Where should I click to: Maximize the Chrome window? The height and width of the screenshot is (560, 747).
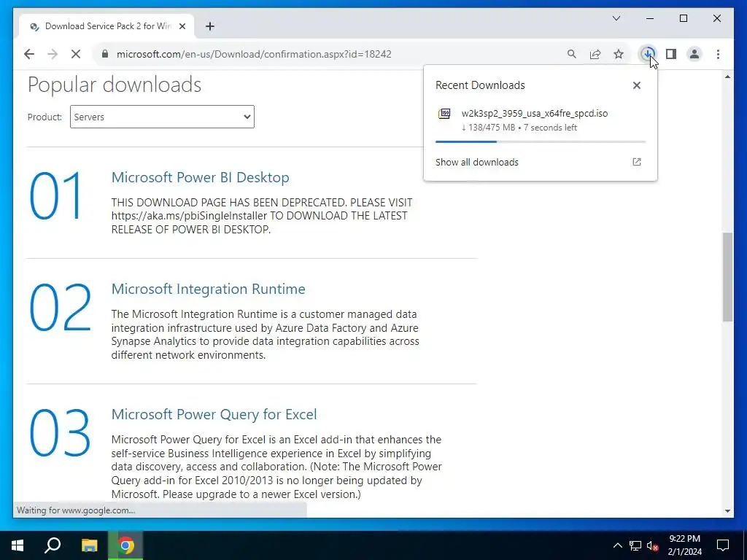tap(683, 18)
